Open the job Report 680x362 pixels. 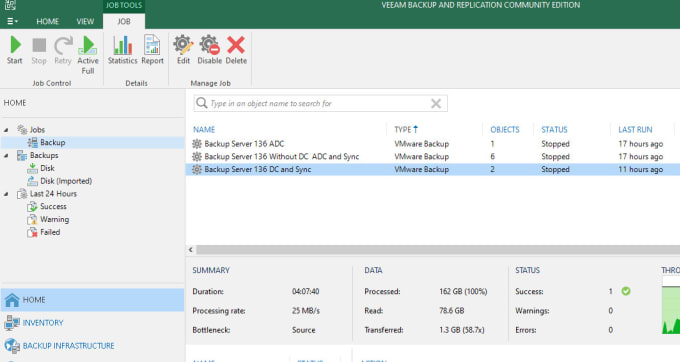click(152, 50)
